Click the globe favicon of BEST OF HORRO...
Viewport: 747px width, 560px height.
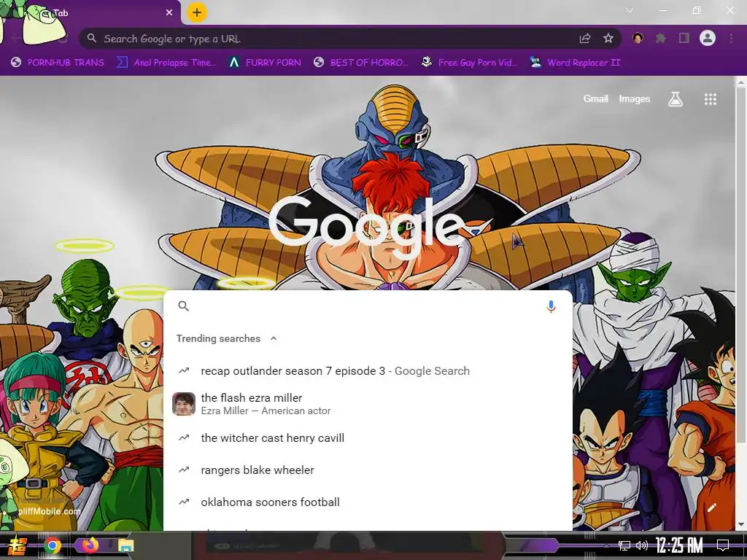pyautogui.click(x=320, y=62)
